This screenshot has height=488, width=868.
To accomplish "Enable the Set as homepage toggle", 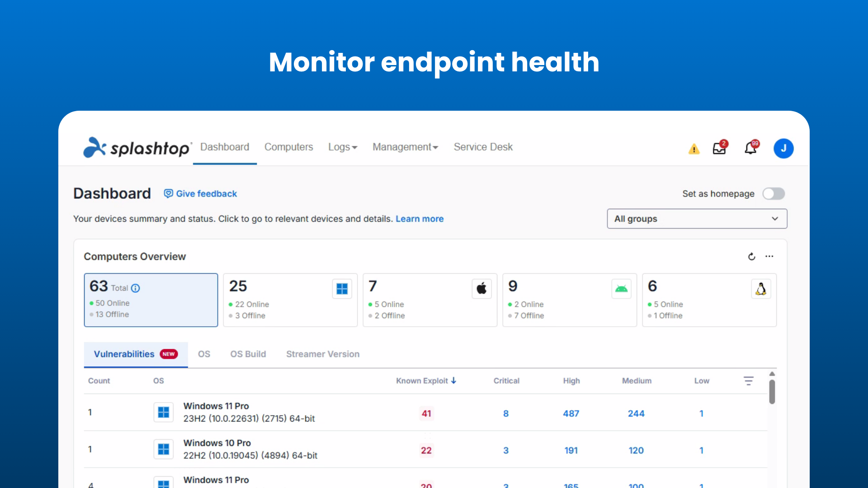I will pyautogui.click(x=774, y=193).
